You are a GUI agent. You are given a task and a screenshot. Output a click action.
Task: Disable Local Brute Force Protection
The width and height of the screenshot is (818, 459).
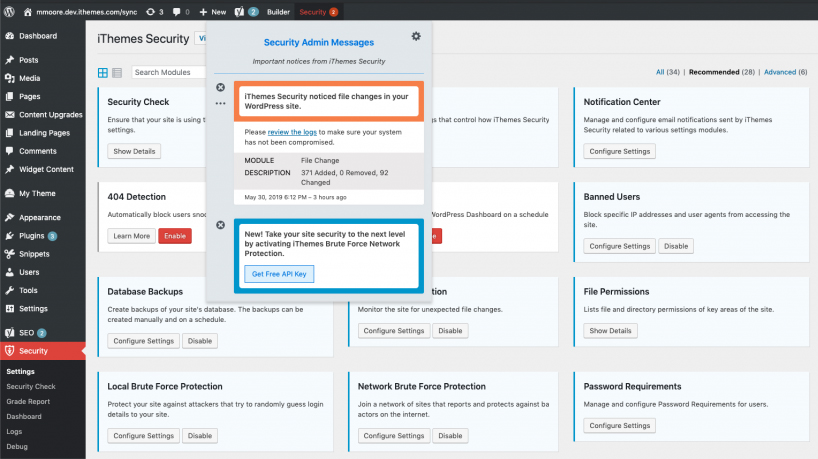tap(200, 436)
